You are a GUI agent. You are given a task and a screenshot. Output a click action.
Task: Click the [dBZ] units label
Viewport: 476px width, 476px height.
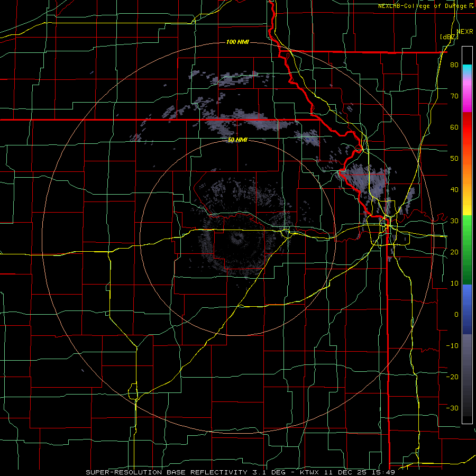point(449,37)
